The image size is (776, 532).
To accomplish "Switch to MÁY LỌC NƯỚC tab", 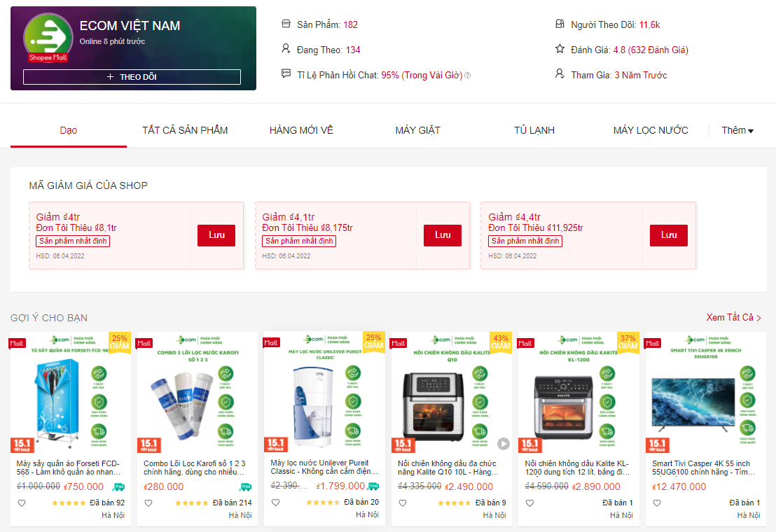I will click(651, 130).
